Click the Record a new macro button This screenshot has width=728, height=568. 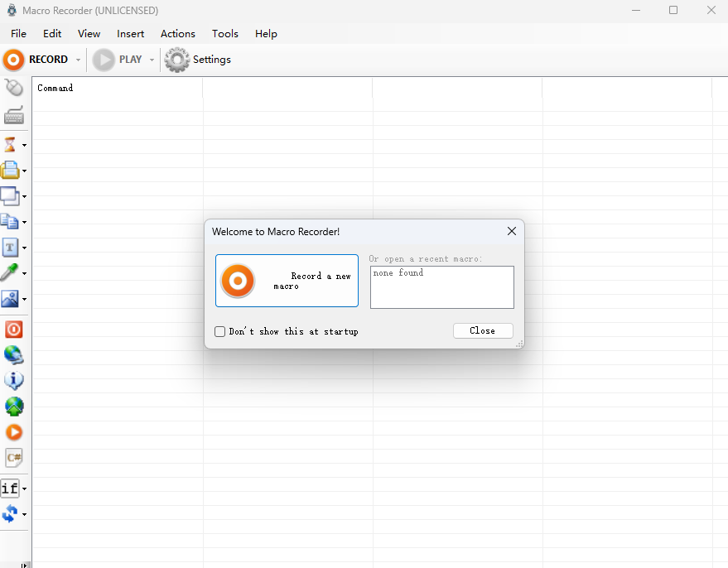click(287, 281)
